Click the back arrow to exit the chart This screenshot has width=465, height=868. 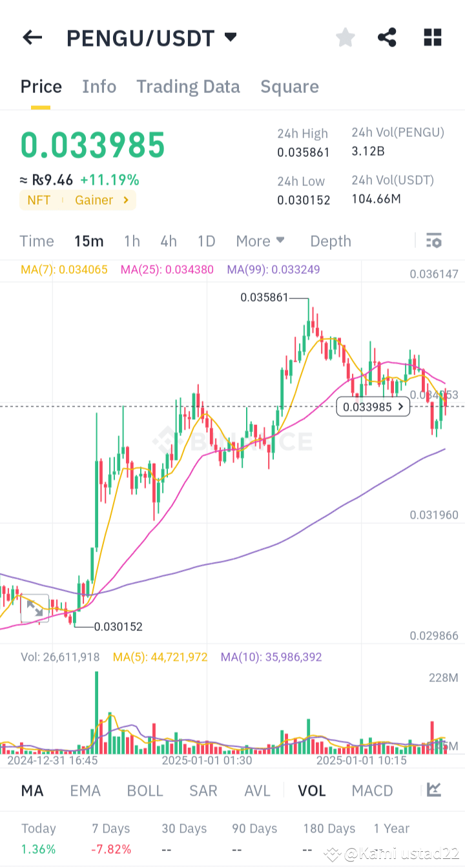(x=32, y=37)
